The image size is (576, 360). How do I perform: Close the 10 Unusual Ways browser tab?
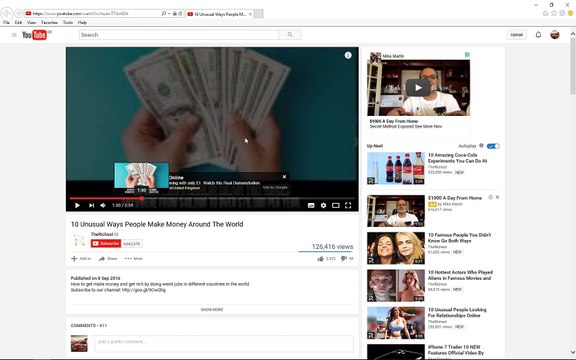click(250, 14)
